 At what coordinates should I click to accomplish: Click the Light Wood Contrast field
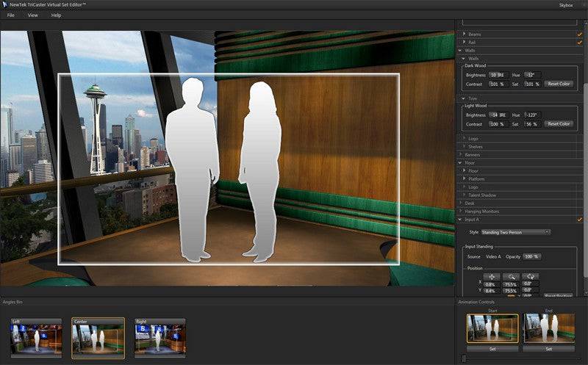click(x=498, y=124)
